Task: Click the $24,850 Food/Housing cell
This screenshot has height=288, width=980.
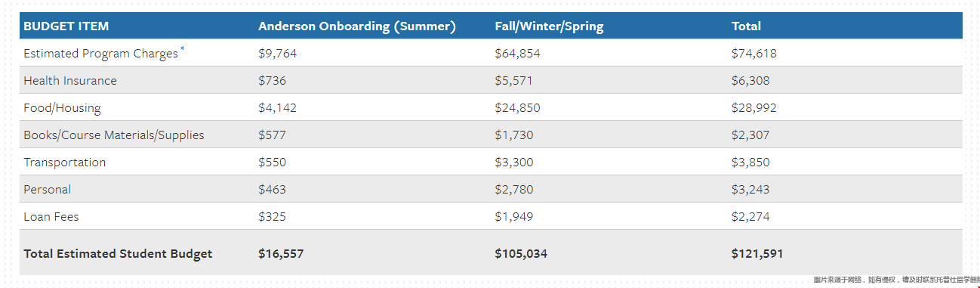Action: 517,108
